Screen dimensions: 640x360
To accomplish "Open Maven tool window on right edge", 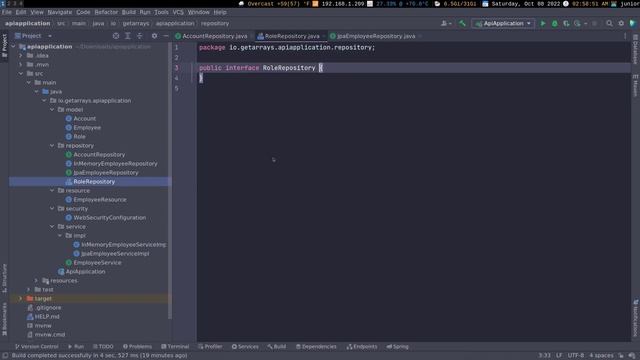I will 635,85.
